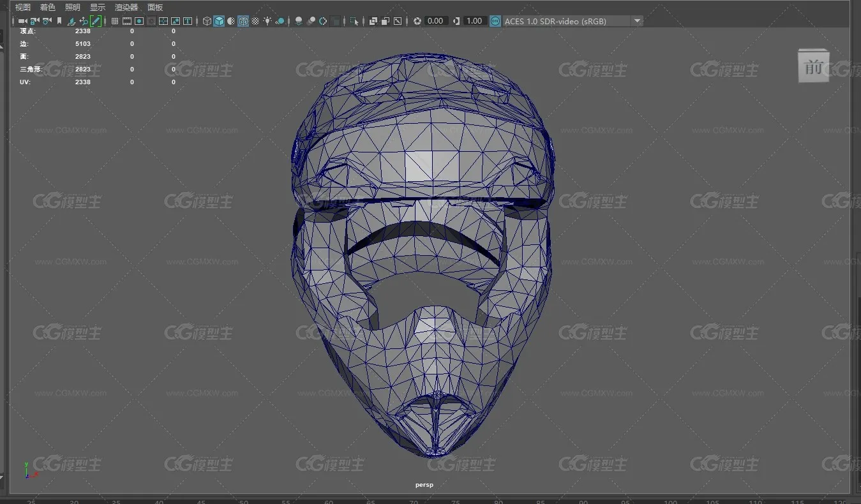
Task: Open the 面板 panels menu
Action: pyautogui.click(x=155, y=7)
